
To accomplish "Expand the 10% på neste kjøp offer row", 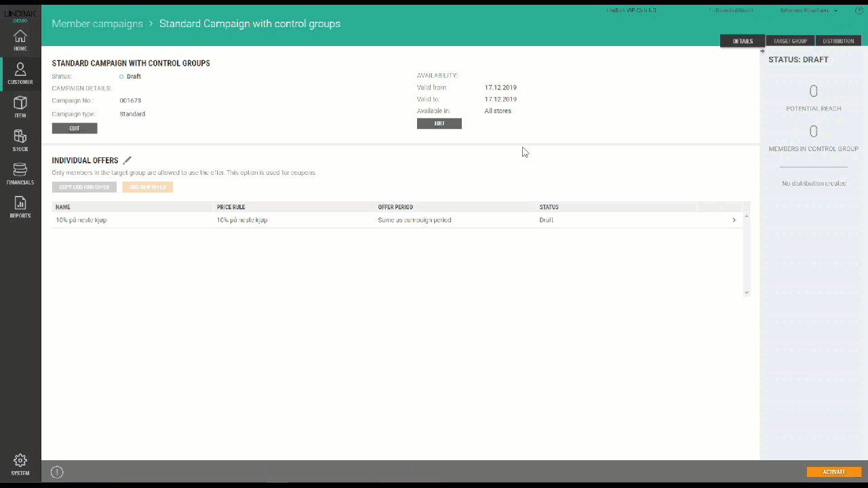I will pyautogui.click(x=734, y=220).
